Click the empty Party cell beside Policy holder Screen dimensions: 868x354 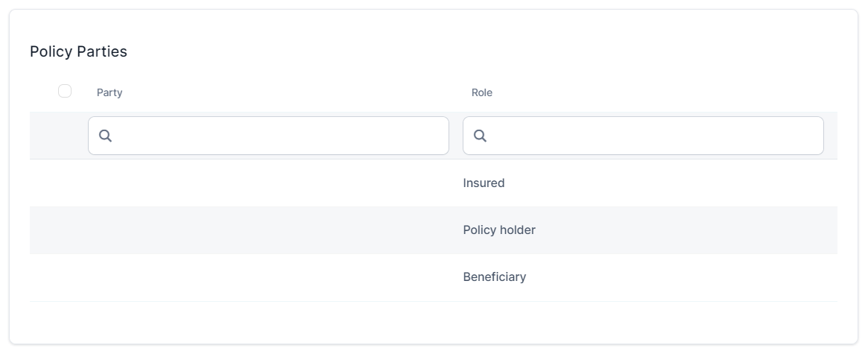coord(268,230)
